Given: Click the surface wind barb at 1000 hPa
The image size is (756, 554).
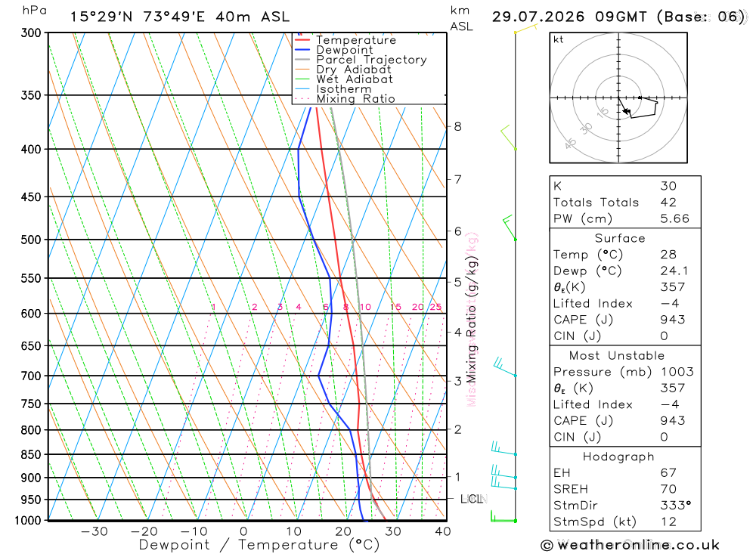Looking at the screenshot, I should (503, 516).
